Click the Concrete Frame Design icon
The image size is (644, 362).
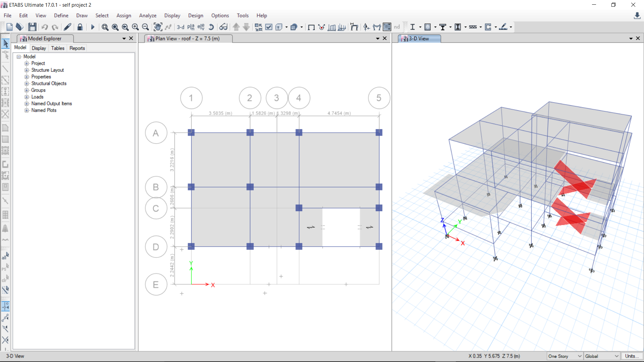click(428, 27)
